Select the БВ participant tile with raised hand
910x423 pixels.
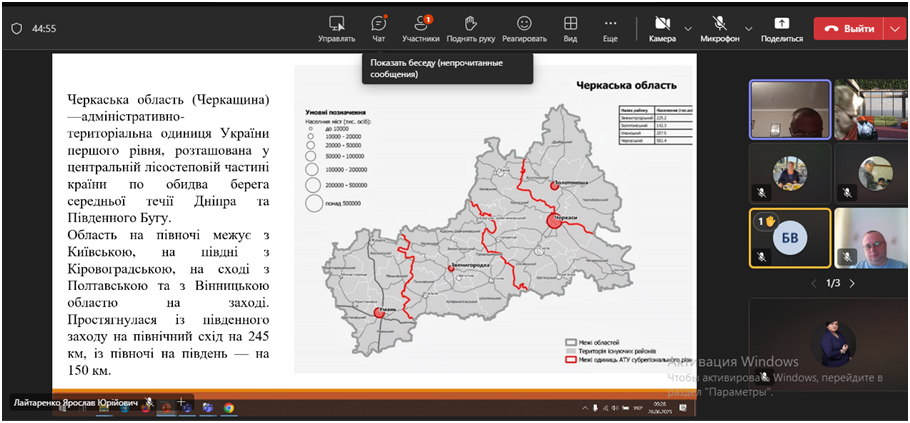coord(789,238)
